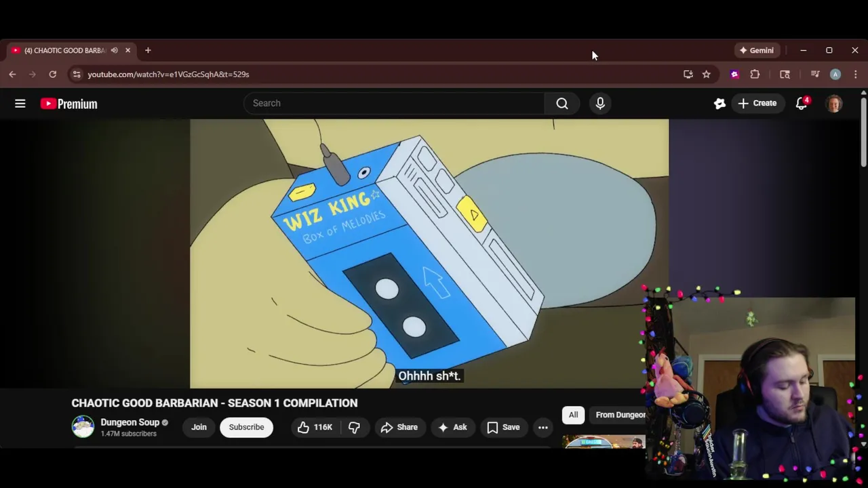The image size is (868, 488).
Task: Like the video with 116K likes
Action: [x=315, y=427]
